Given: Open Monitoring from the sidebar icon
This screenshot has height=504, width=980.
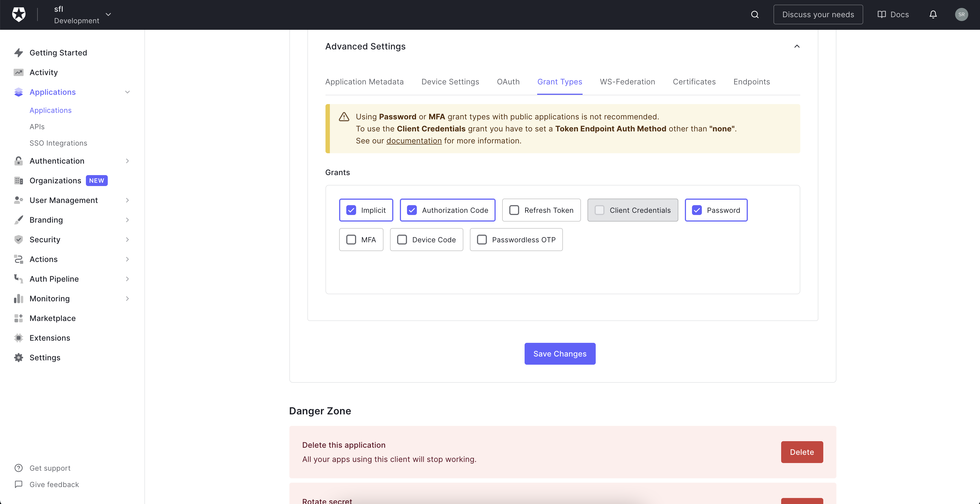Looking at the screenshot, I should (x=19, y=298).
